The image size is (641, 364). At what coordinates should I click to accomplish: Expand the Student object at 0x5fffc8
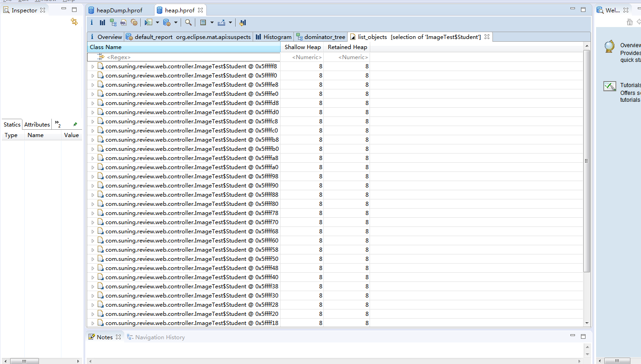pos(93,121)
